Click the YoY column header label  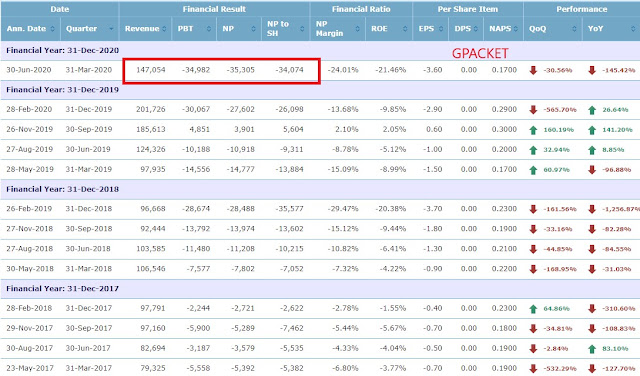click(595, 29)
